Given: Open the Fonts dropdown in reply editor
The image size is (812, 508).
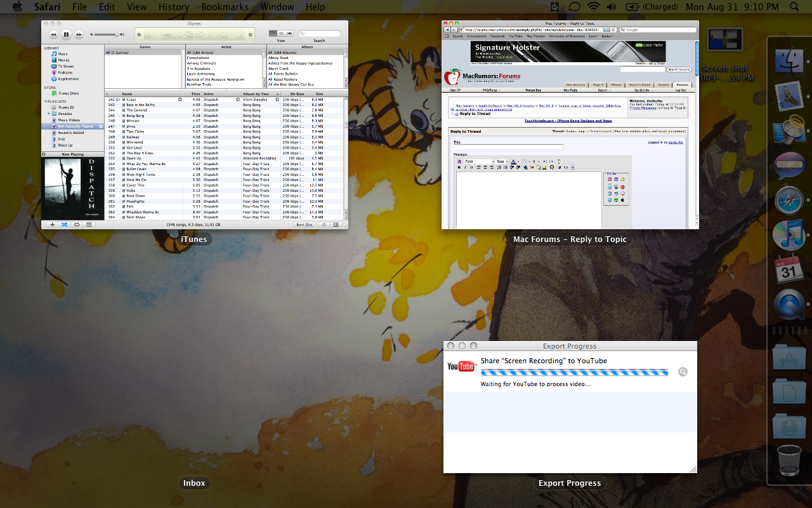Looking at the screenshot, I should [479, 161].
